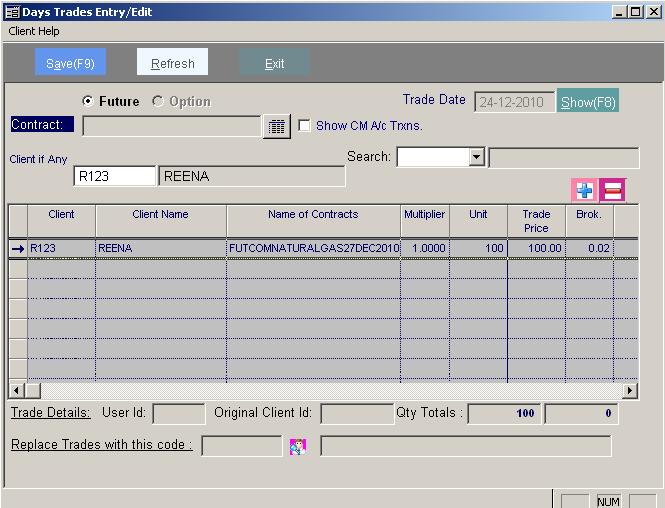Click the Refresh button
Image resolution: width=665 pixels, height=508 pixels.
[x=172, y=63]
